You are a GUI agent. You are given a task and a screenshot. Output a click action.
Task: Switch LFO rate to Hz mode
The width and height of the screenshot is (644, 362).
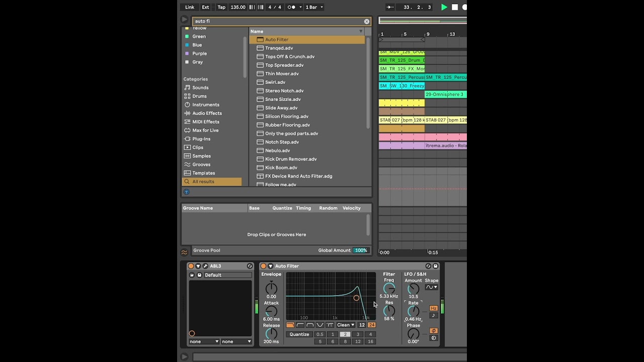[x=433, y=308]
